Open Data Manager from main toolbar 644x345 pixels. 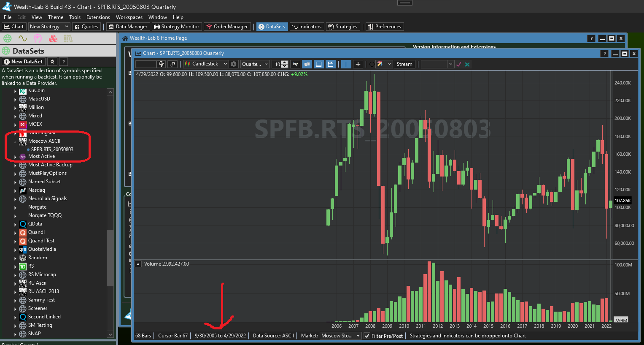(128, 27)
